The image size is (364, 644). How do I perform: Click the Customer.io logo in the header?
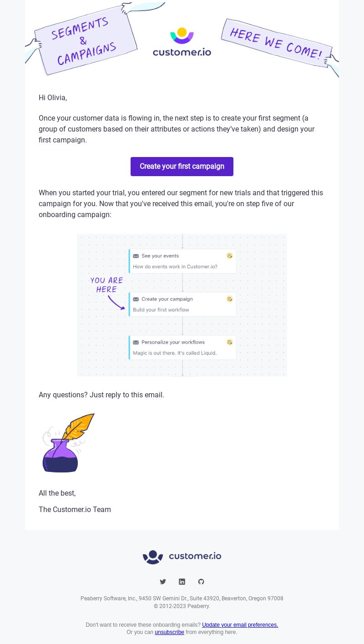[x=182, y=42]
